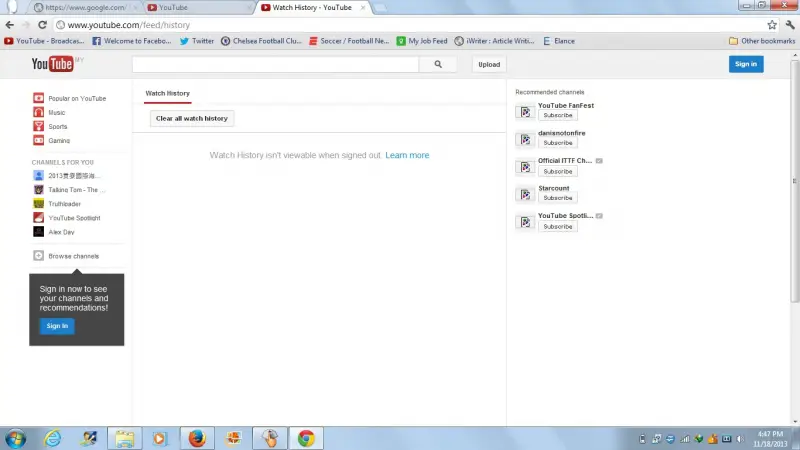Click the address bar URL
Image resolution: width=800 pixels, height=450 pixels.
point(129,25)
